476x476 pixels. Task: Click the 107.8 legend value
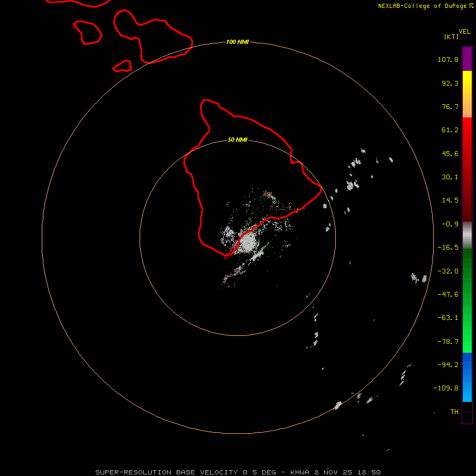448,59
